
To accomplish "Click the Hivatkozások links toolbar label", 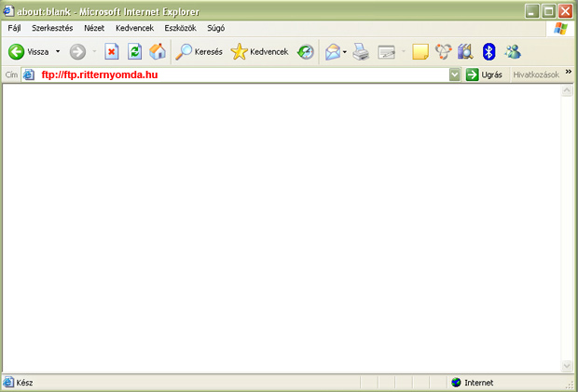I will (x=536, y=74).
